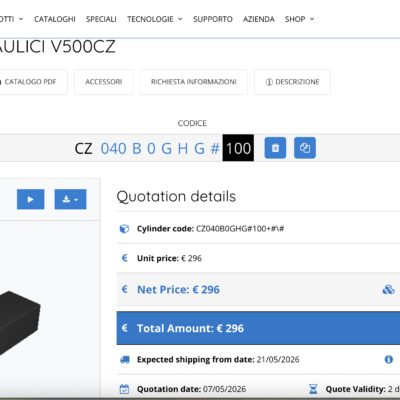Open the SPECIALI menu item
The image size is (400, 400).
tap(101, 19)
